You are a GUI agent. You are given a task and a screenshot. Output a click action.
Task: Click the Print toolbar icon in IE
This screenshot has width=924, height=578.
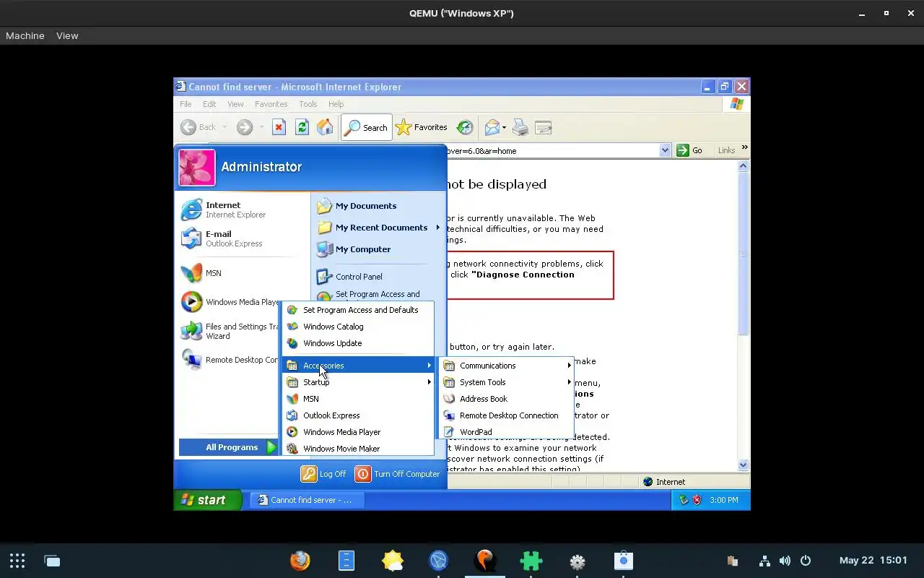click(x=520, y=128)
